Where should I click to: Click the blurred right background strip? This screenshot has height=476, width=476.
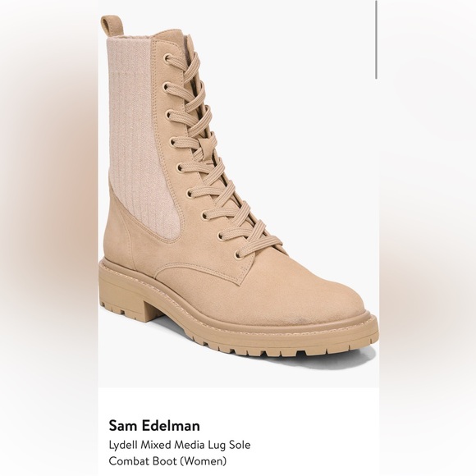click(428, 238)
